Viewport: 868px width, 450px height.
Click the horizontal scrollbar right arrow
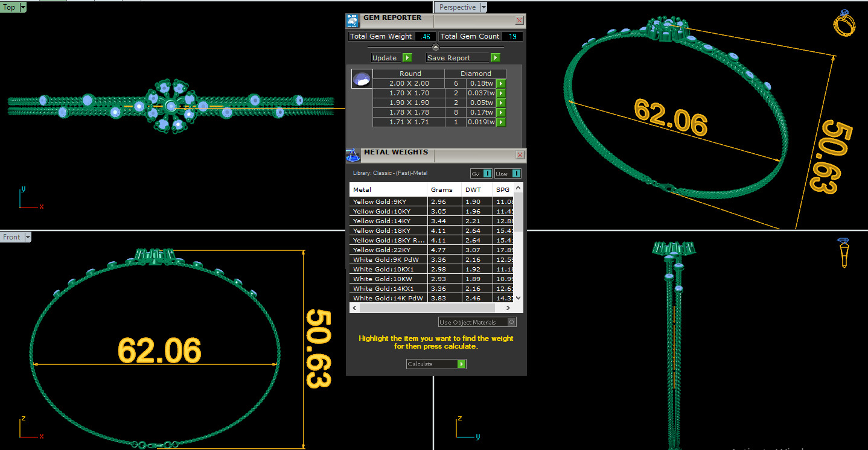pos(508,308)
